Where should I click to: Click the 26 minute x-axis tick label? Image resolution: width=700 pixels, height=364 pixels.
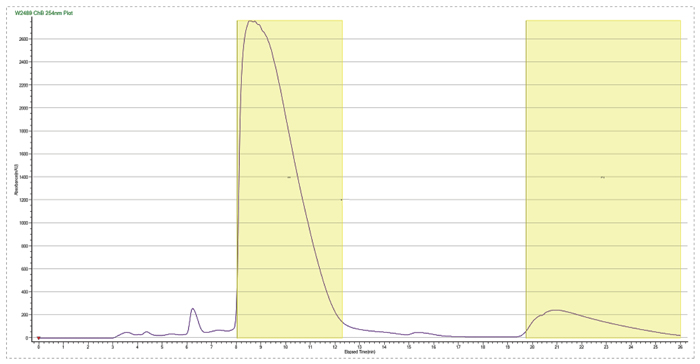[x=680, y=347]
